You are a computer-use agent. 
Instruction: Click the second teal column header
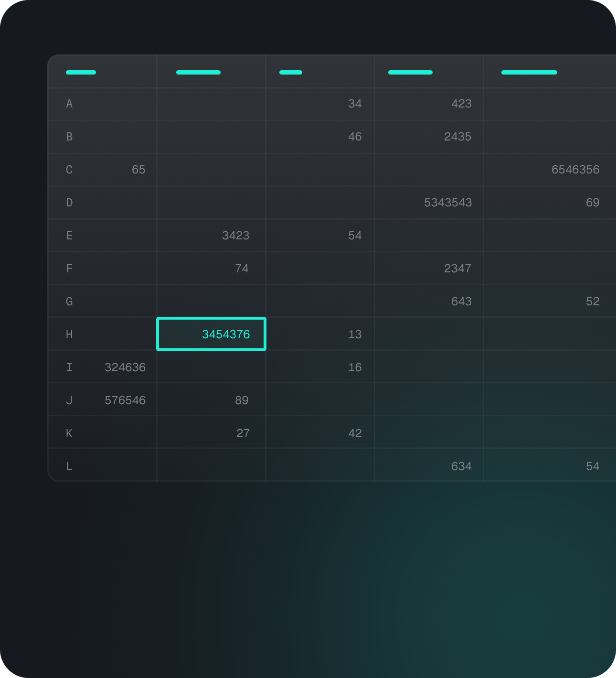pos(198,72)
